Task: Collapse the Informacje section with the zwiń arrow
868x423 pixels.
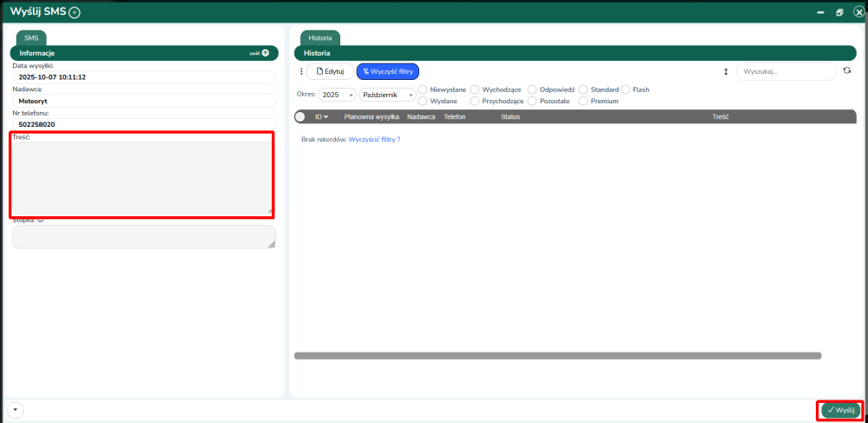Action: (x=265, y=53)
